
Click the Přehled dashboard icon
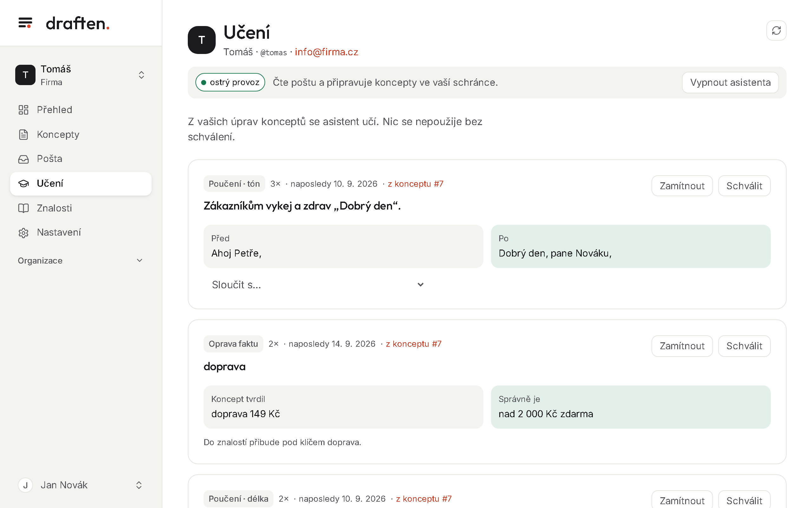[x=23, y=110]
